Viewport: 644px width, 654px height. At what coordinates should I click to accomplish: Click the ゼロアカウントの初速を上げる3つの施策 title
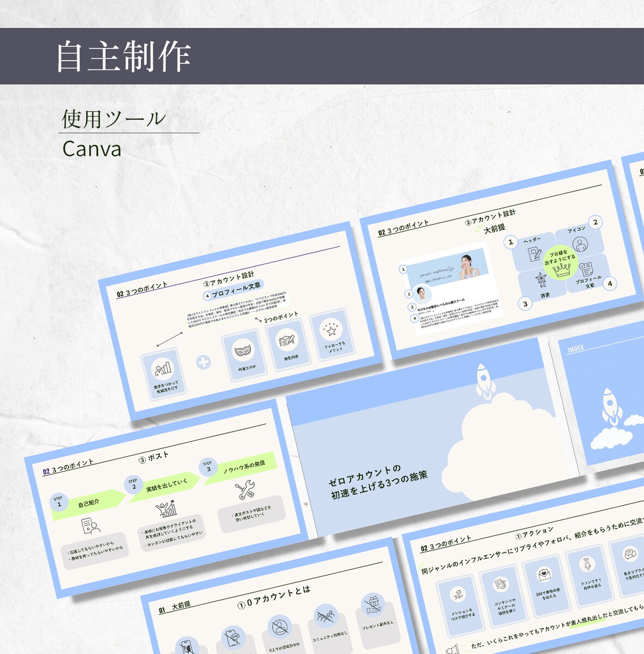tap(378, 482)
